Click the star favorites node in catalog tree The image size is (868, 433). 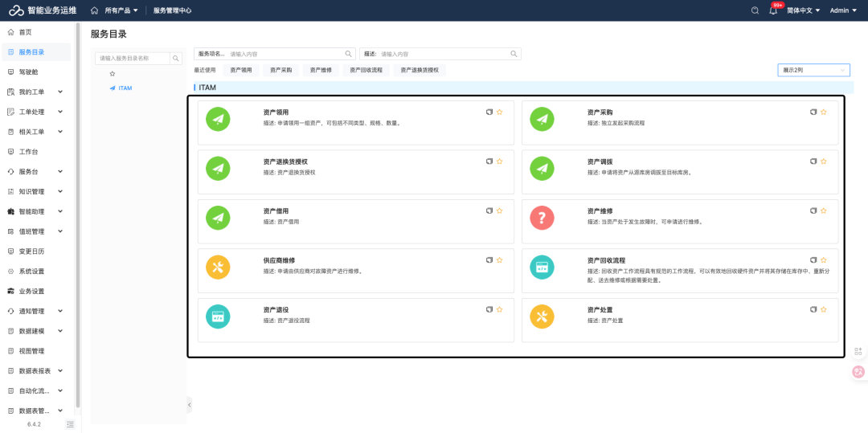(x=113, y=74)
